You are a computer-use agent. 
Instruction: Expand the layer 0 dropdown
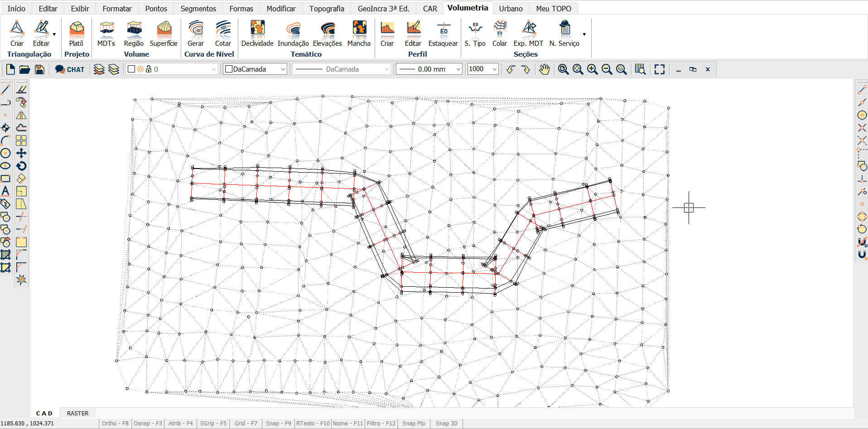(x=214, y=69)
